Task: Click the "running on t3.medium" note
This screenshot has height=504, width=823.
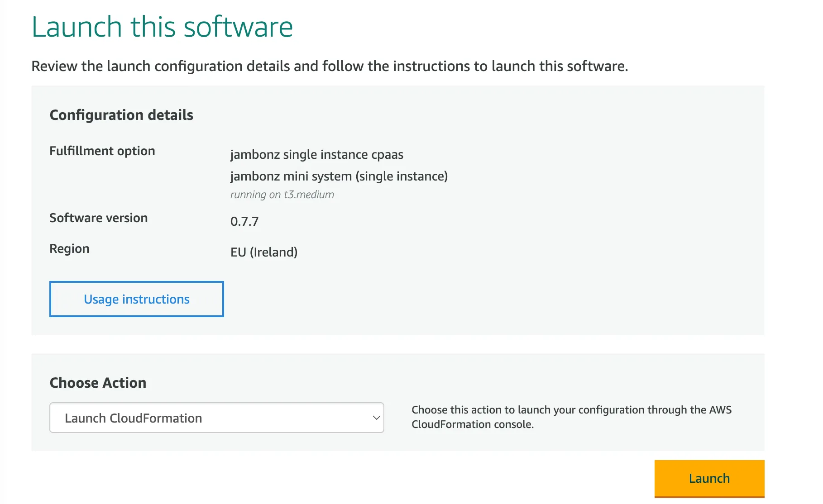Action: pos(282,195)
